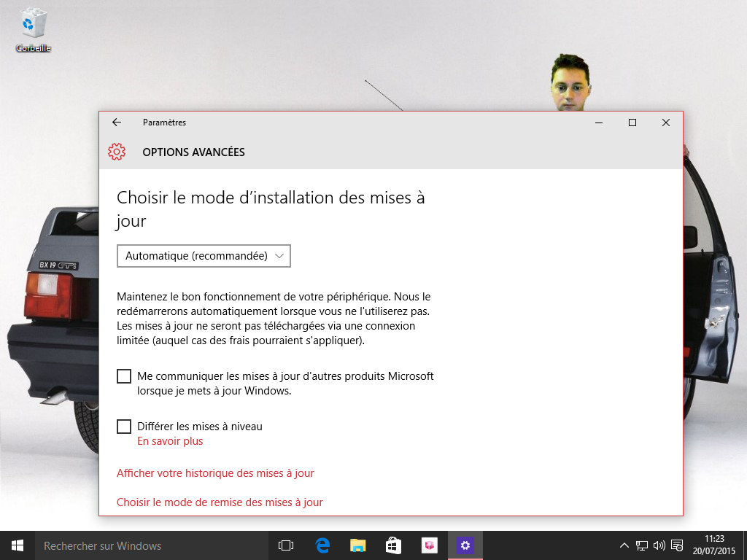Click the En savoir plus link
This screenshot has width=747, height=560.
pyautogui.click(x=170, y=441)
